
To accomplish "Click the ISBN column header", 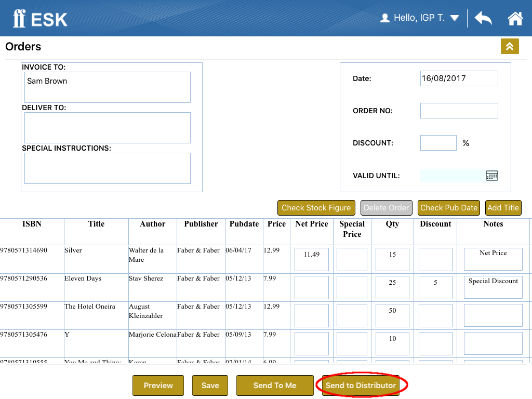I will (32, 224).
